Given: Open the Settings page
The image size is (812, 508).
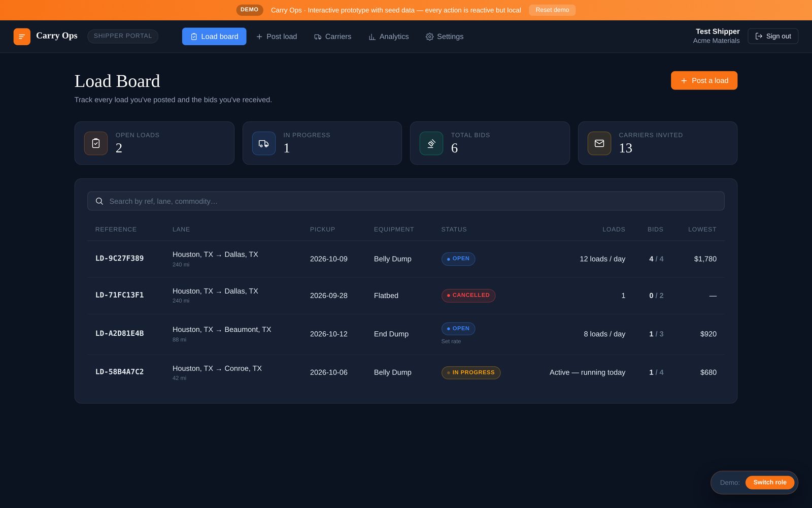Looking at the screenshot, I should point(445,37).
